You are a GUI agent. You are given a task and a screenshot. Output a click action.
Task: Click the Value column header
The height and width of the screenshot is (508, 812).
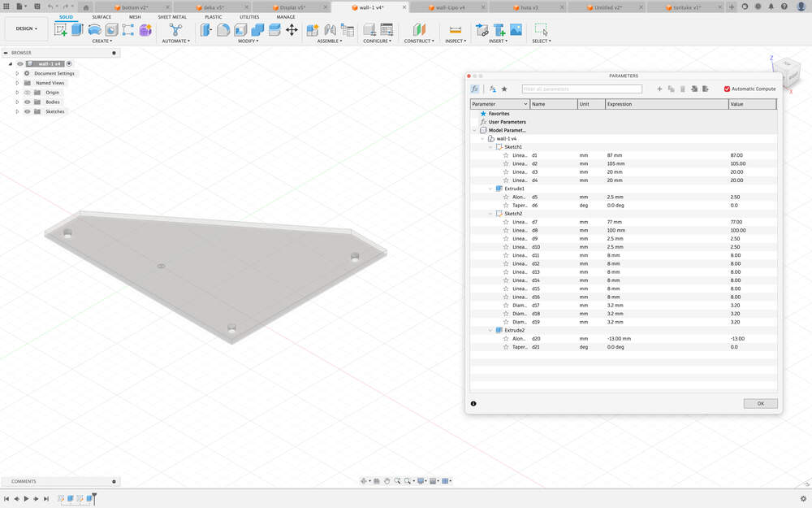pos(753,104)
